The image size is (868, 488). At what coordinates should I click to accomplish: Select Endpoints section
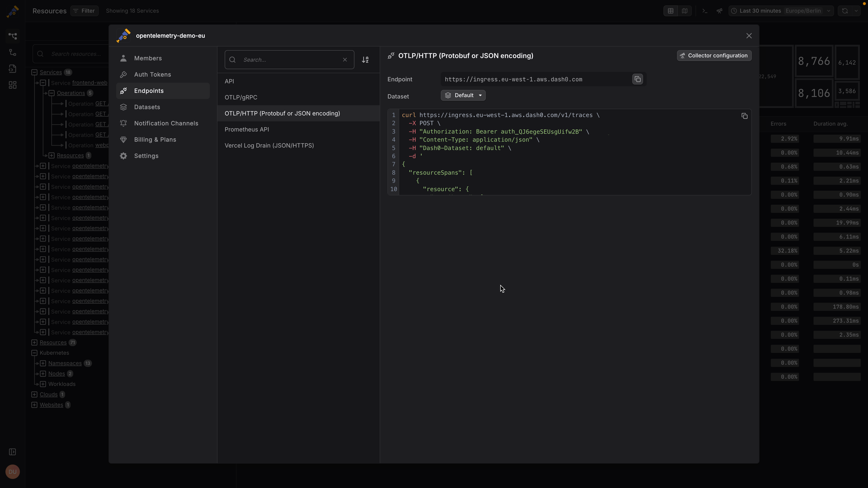(163, 91)
